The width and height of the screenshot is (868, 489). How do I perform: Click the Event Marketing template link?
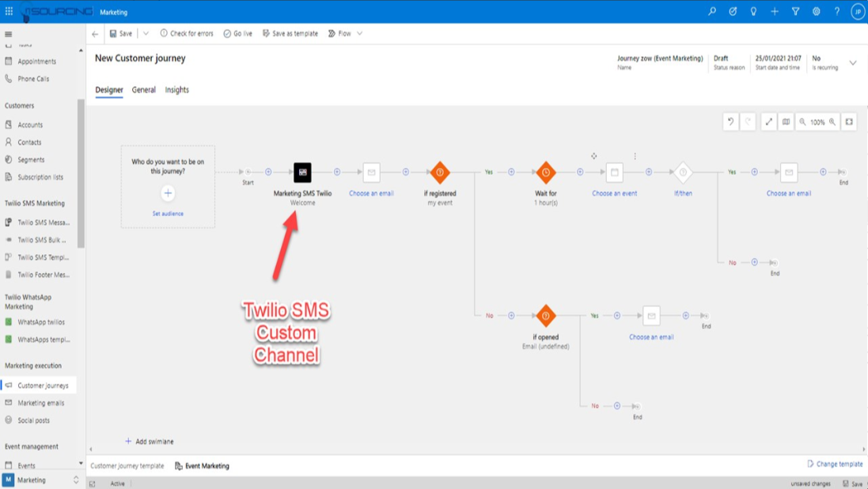[202, 466]
